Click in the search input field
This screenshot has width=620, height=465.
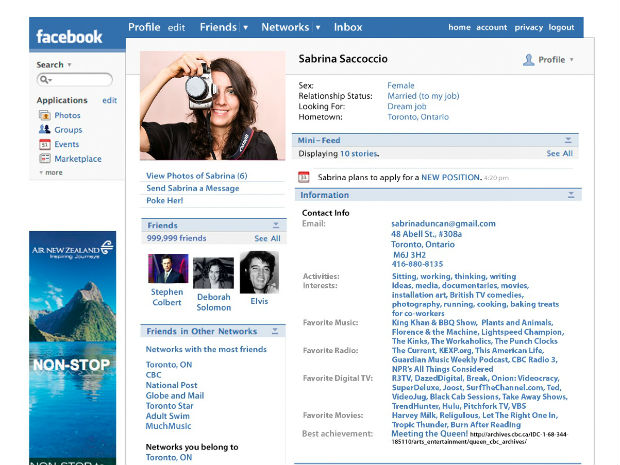pos(74,80)
